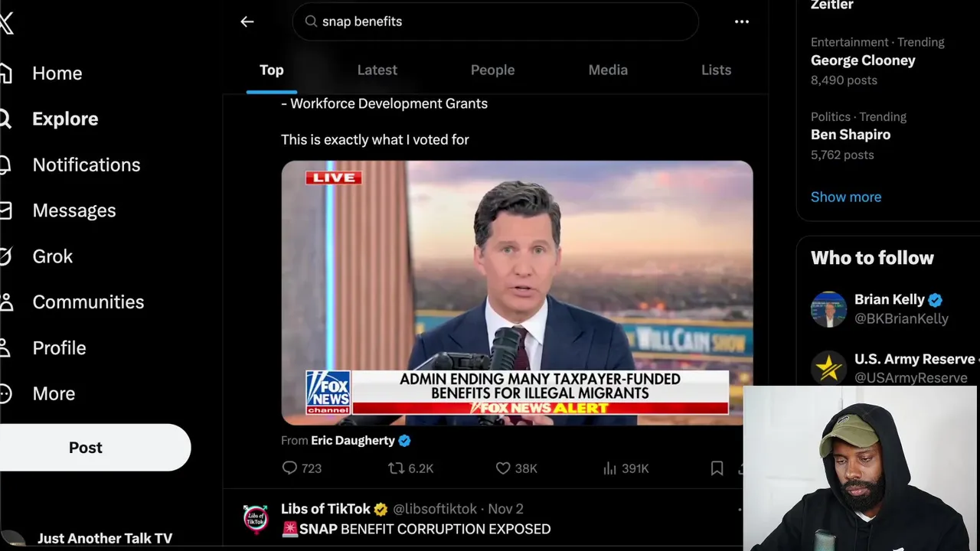Reply to Eric Daugherty video post
Viewport: 980px width, 551px height.
coord(302,468)
